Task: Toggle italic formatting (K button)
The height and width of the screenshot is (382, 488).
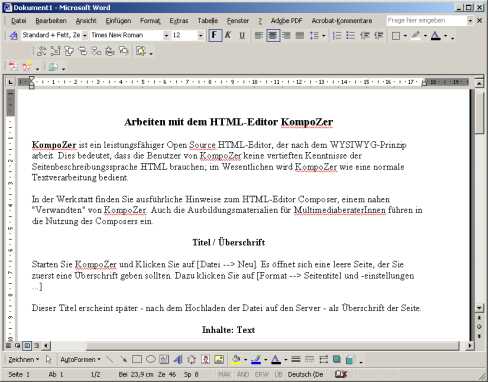Action: point(228,35)
